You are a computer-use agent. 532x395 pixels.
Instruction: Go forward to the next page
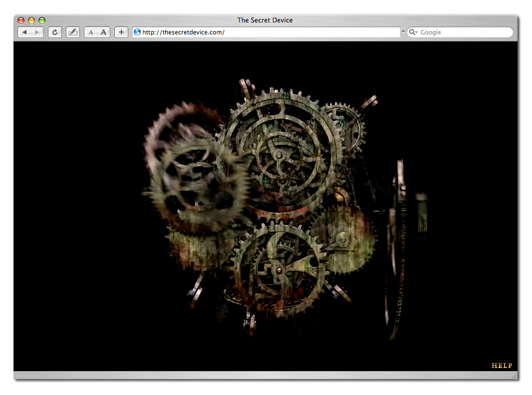coord(37,32)
